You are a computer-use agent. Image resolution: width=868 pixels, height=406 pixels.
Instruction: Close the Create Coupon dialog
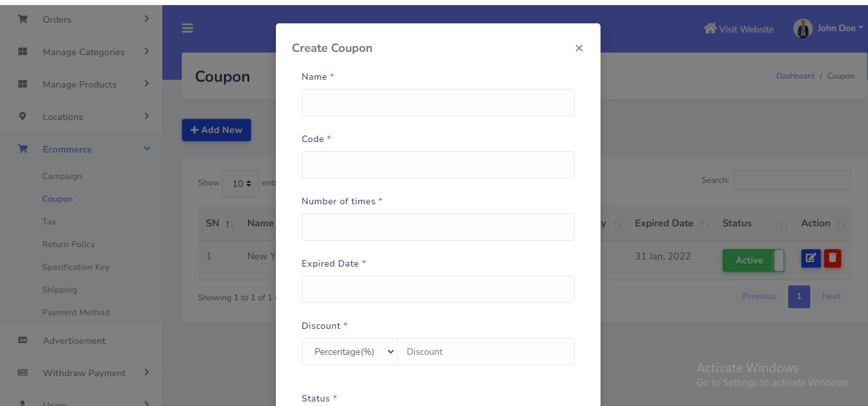tap(579, 48)
